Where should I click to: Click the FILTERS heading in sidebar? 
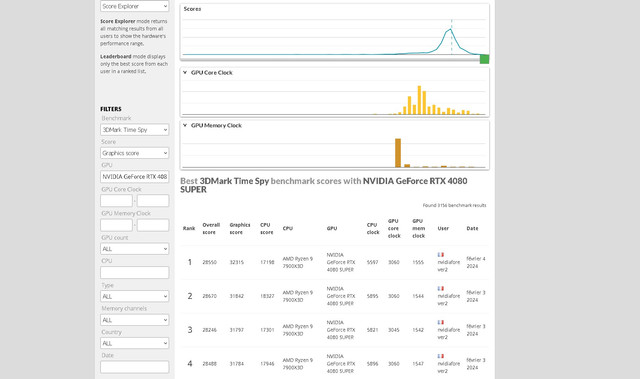tap(111, 109)
